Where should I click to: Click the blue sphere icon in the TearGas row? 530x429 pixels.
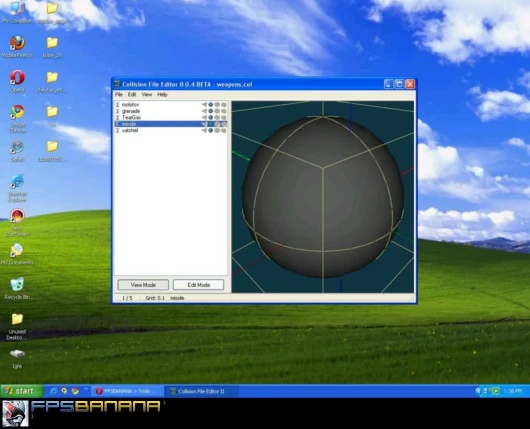pyautogui.click(x=211, y=118)
